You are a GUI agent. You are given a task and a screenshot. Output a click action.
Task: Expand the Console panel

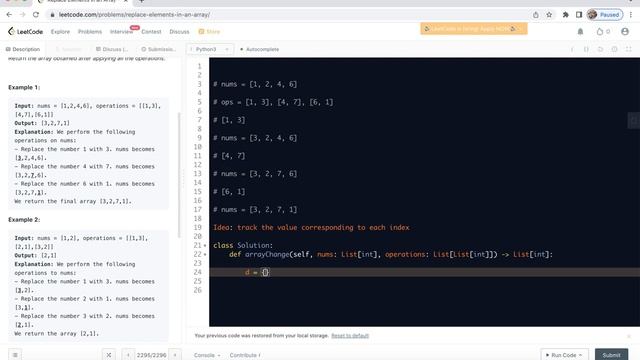[x=207, y=355]
